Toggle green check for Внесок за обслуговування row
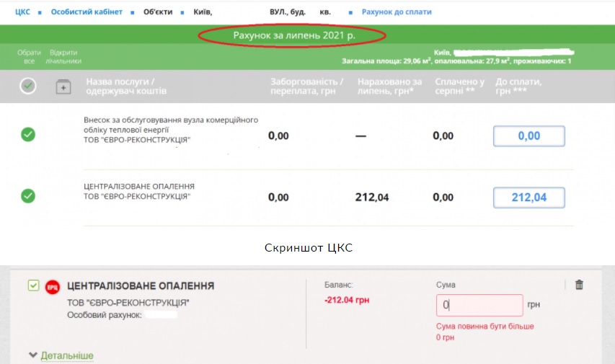 (x=28, y=135)
